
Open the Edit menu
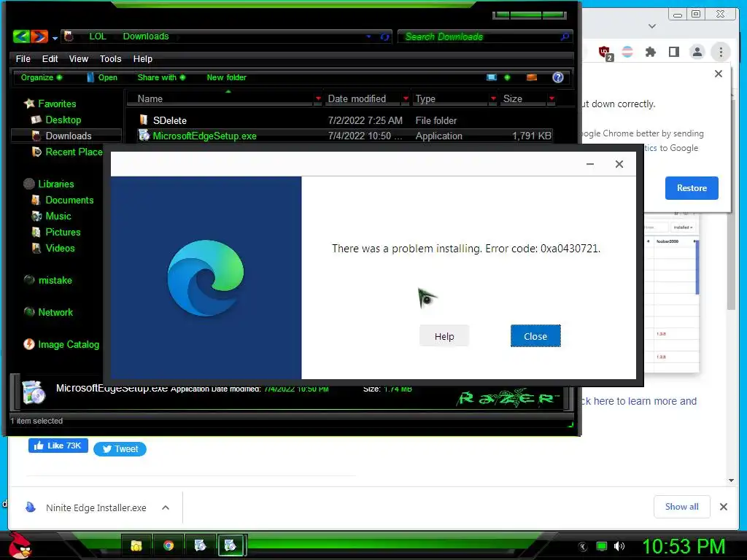pyautogui.click(x=50, y=58)
